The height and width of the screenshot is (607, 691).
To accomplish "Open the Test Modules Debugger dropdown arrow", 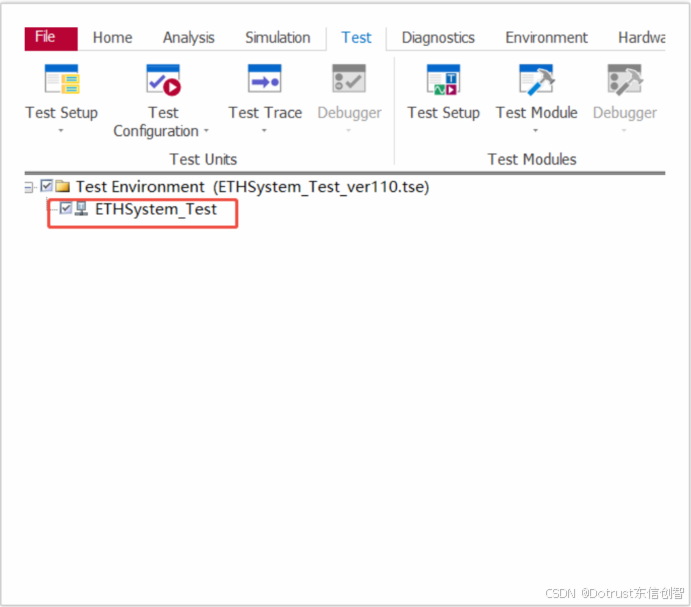I will [624, 130].
